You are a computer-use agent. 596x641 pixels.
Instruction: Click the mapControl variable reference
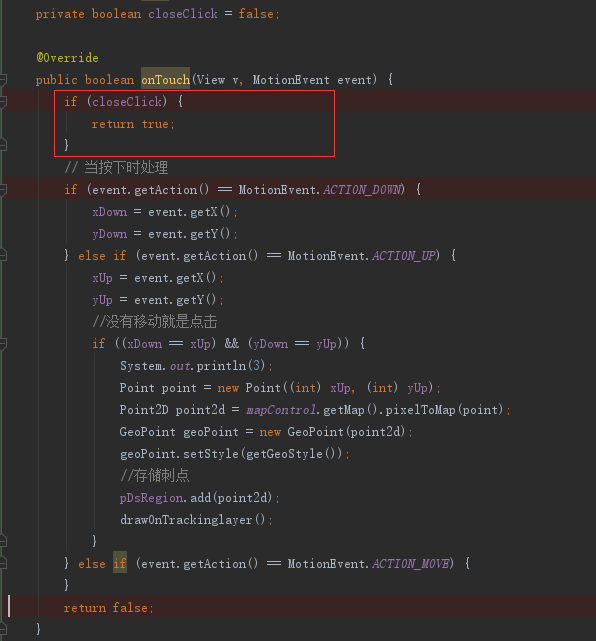[x=281, y=410]
